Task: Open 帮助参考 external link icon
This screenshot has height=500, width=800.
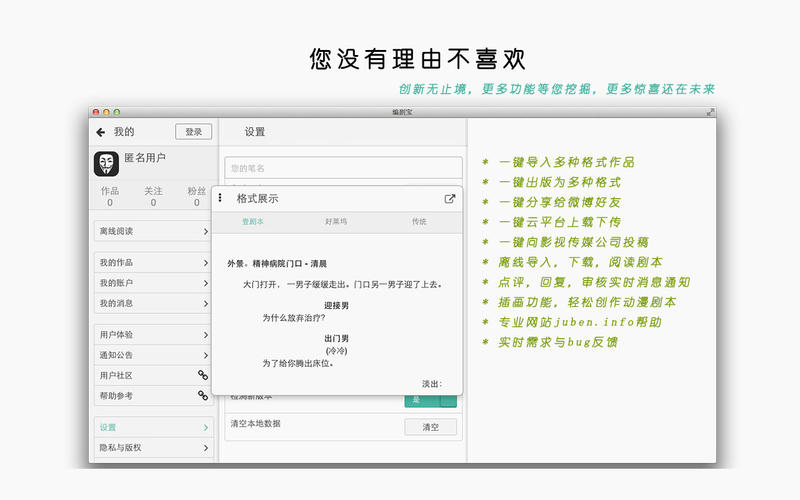Action: coord(203,395)
